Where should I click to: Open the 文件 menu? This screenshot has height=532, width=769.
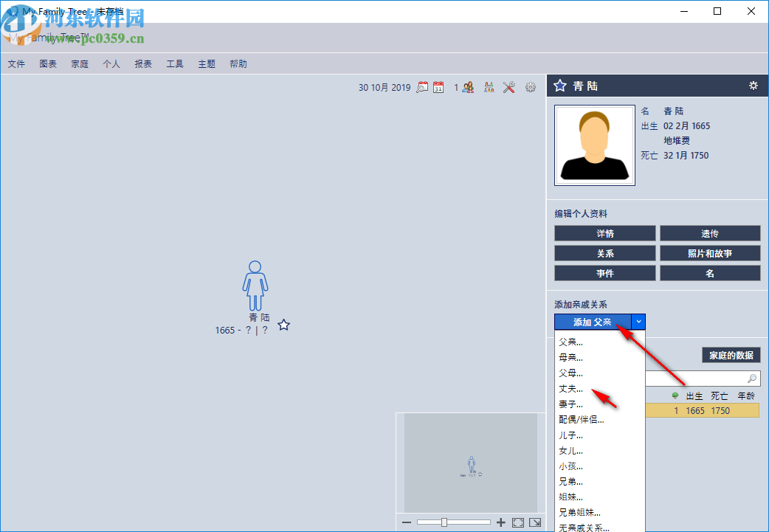(x=16, y=64)
